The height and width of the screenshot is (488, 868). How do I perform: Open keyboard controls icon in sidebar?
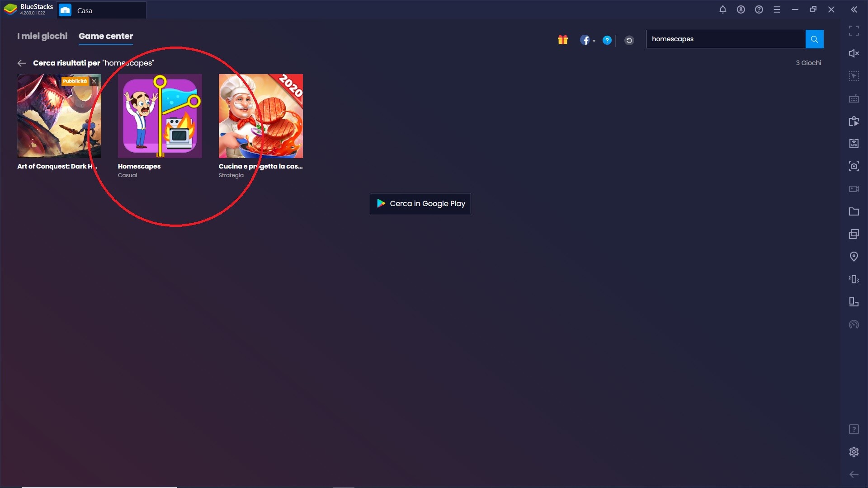tap(854, 99)
